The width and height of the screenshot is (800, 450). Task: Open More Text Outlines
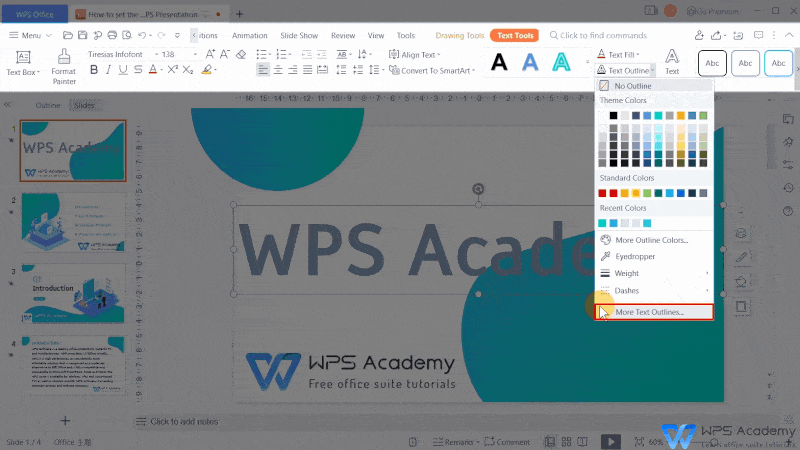[x=654, y=312]
